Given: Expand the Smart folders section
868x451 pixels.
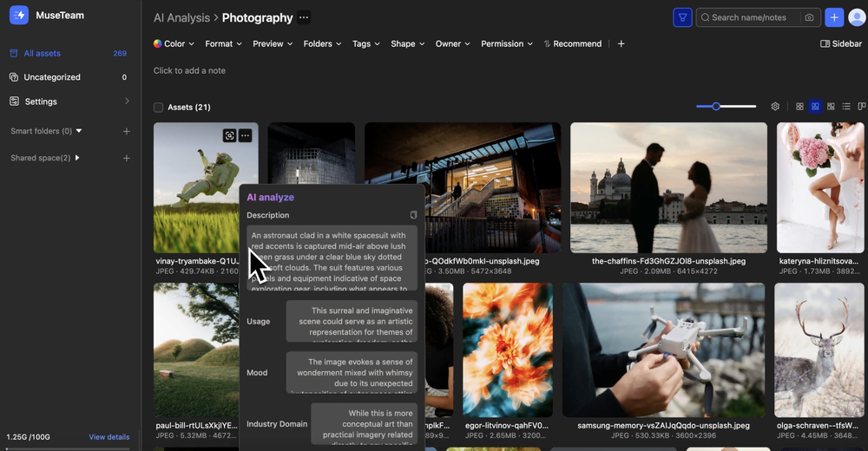Looking at the screenshot, I should pos(79,132).
